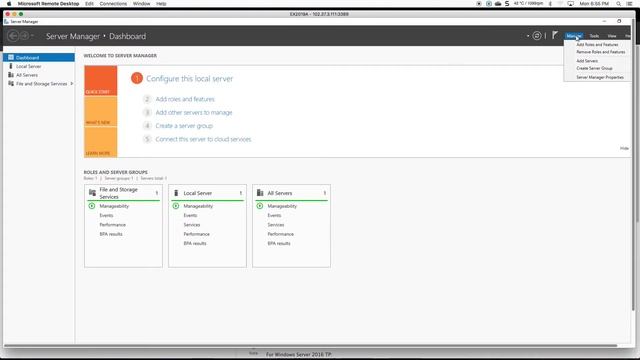Screen dimensions: 640x360
Task: Click the step 5 number circle
Action: pos(147,139)
